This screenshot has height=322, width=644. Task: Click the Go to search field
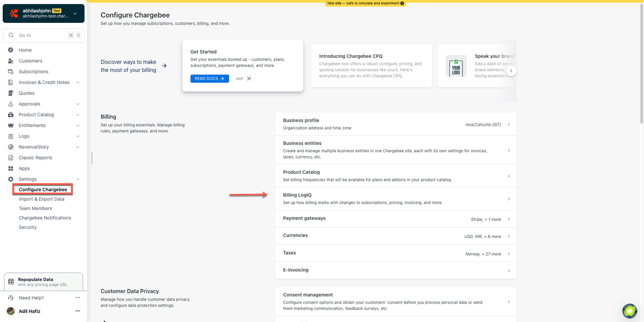[43, 35]
